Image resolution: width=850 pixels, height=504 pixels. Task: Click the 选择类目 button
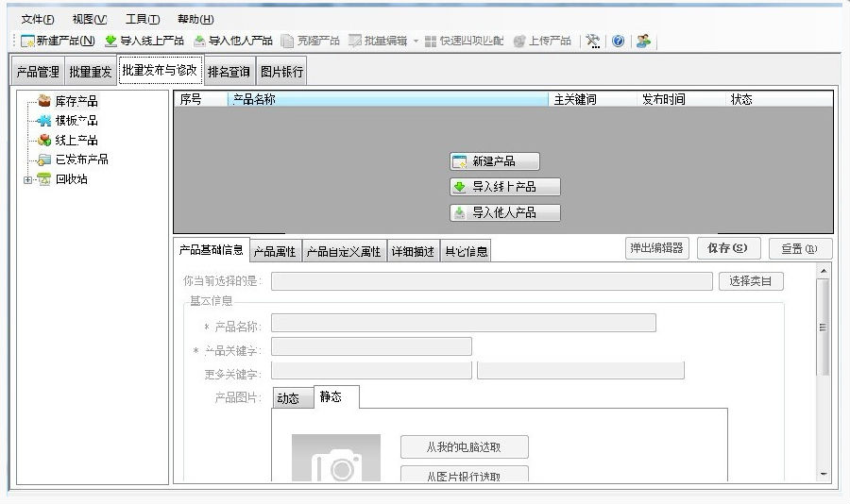coord(751,280)
